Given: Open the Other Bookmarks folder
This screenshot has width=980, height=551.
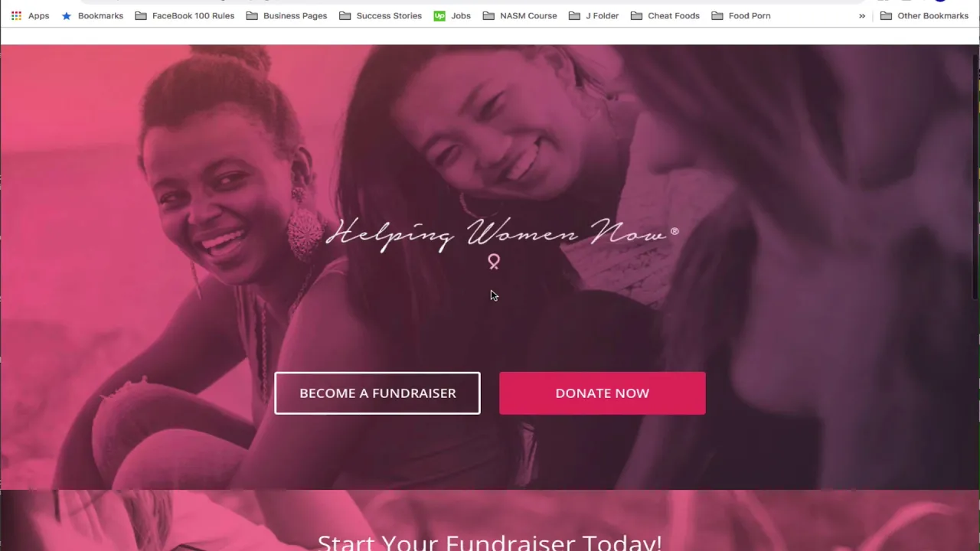Looking at the screenshot, I should pyautogui.click(x=924, y=15).
